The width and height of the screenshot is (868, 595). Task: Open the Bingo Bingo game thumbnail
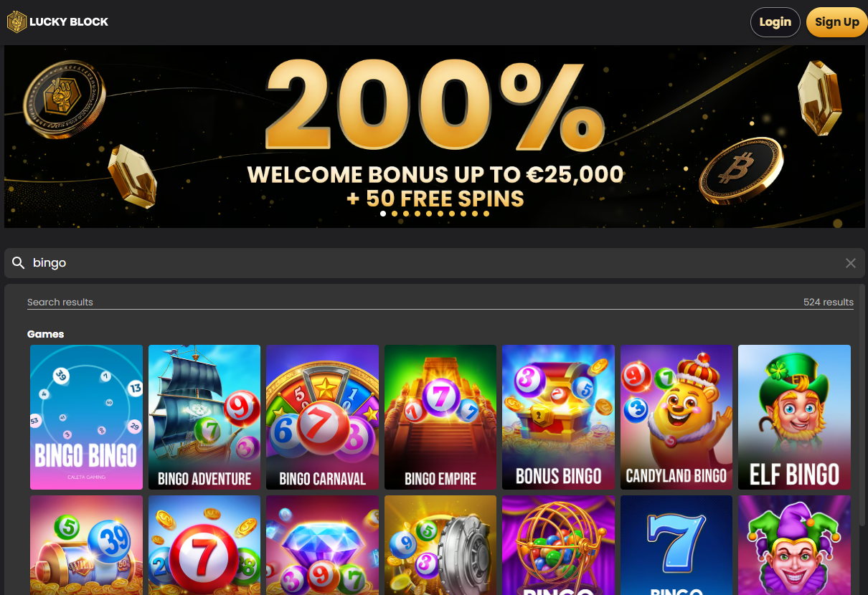point(86,417)
